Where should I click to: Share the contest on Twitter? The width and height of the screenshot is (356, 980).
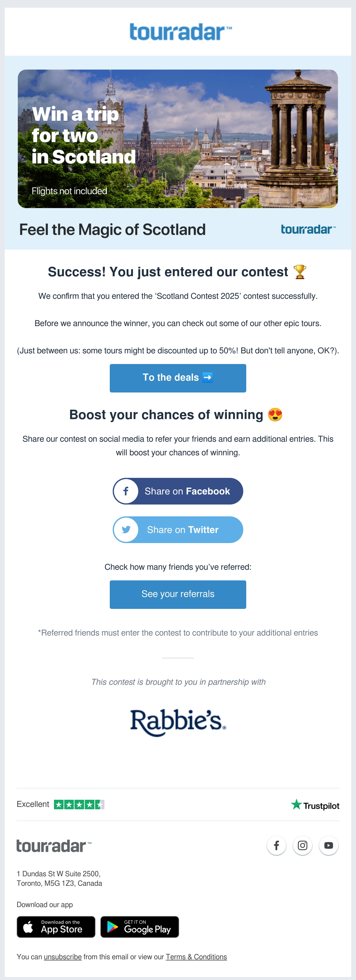pos(178,529)
